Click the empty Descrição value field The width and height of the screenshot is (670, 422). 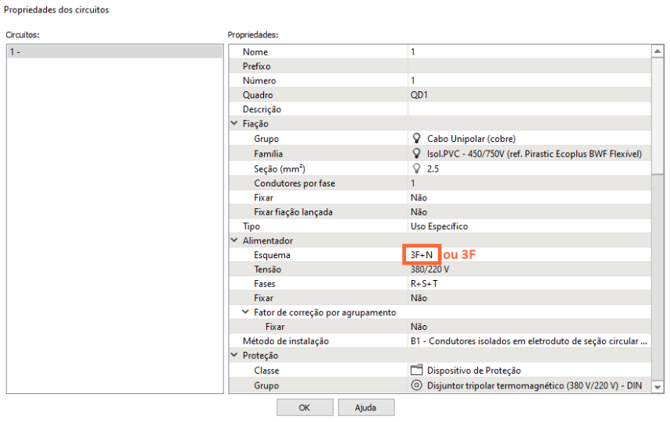point(528,110)
